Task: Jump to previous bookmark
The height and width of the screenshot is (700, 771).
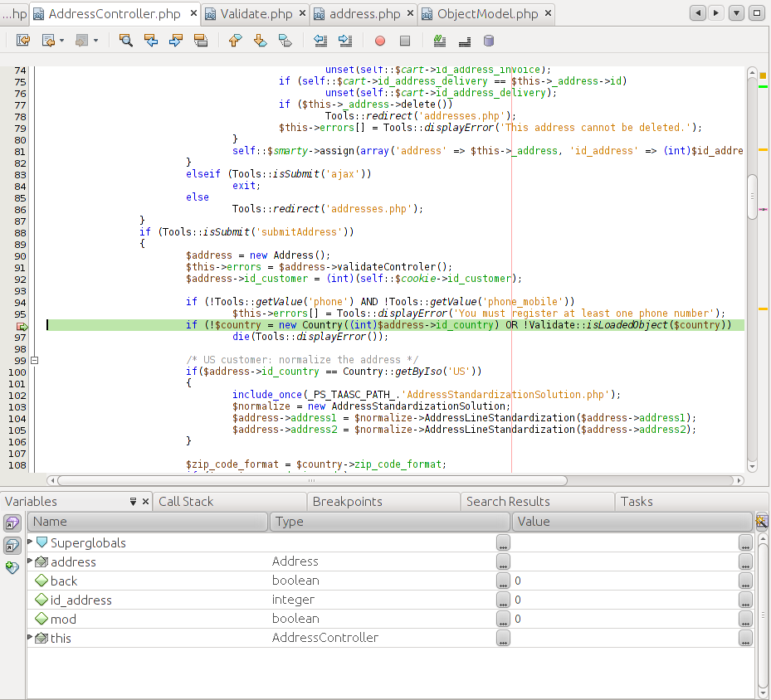Action: coord(235,40)
